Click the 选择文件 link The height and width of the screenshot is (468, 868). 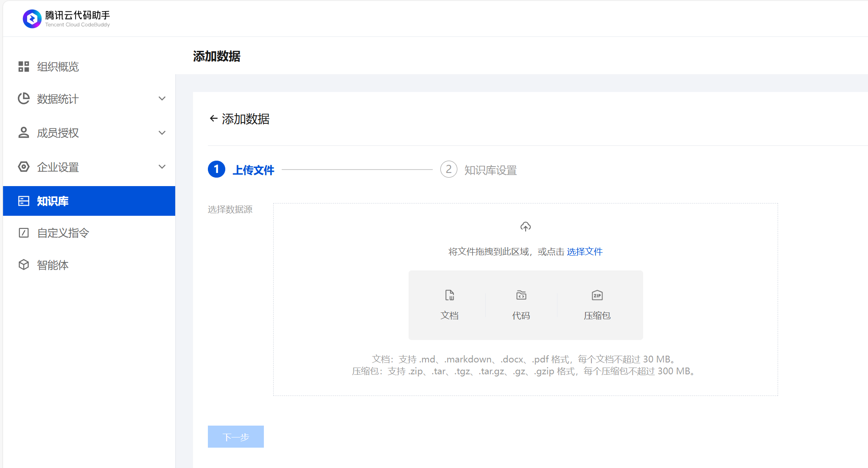[585, 252]
